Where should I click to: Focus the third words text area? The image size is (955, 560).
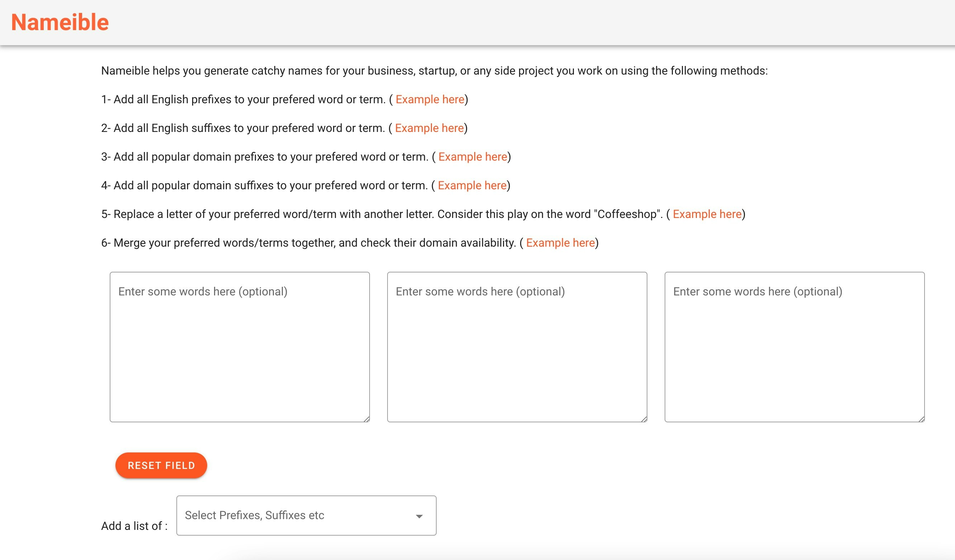point(794,347)
